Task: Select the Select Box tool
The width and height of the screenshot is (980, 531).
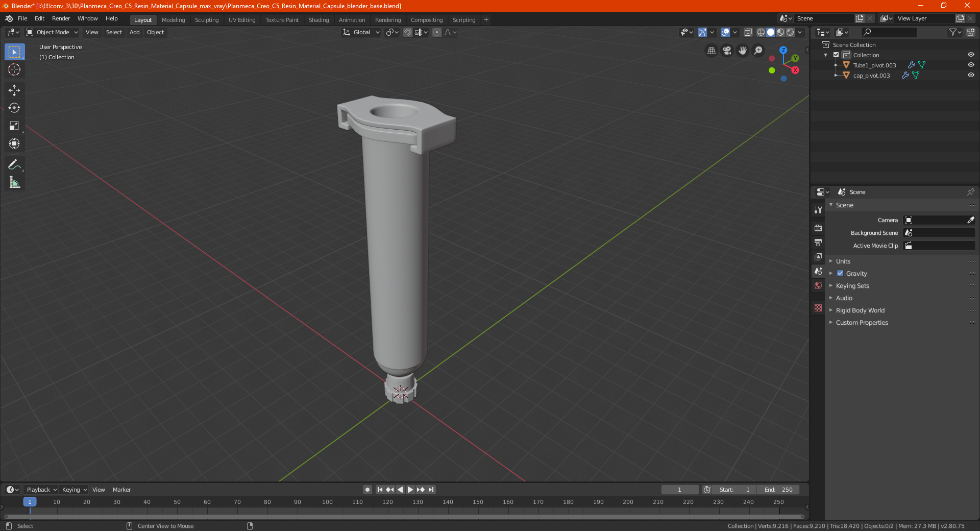Action: click(14, 52)
